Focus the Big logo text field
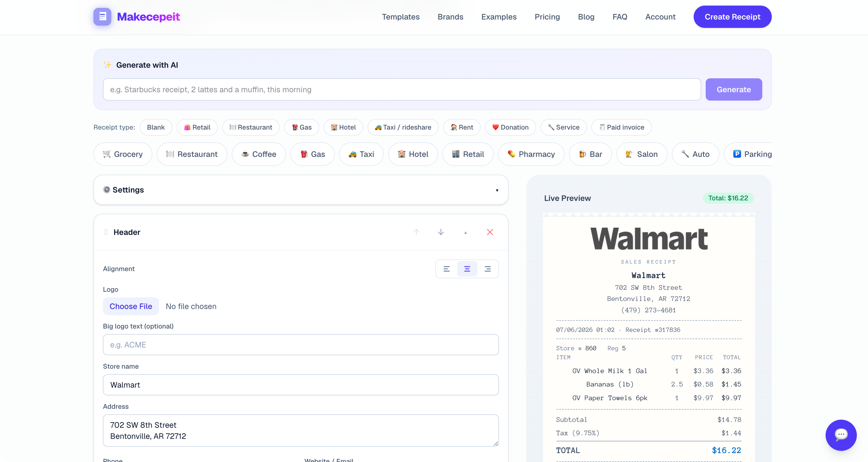This screenshot has height=462, width=868. [x=301, y=344]
